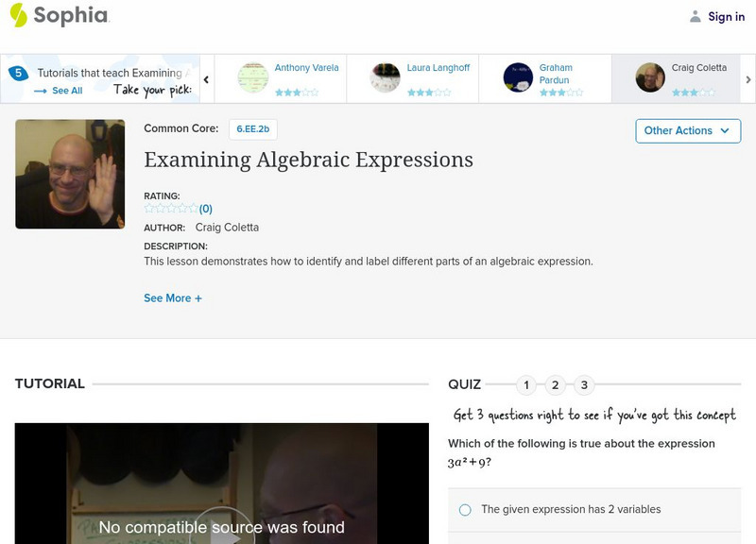The height and width of the screenshot is (544, 756).
Task: Switch to quiz question 3
Action: [583, 385]
